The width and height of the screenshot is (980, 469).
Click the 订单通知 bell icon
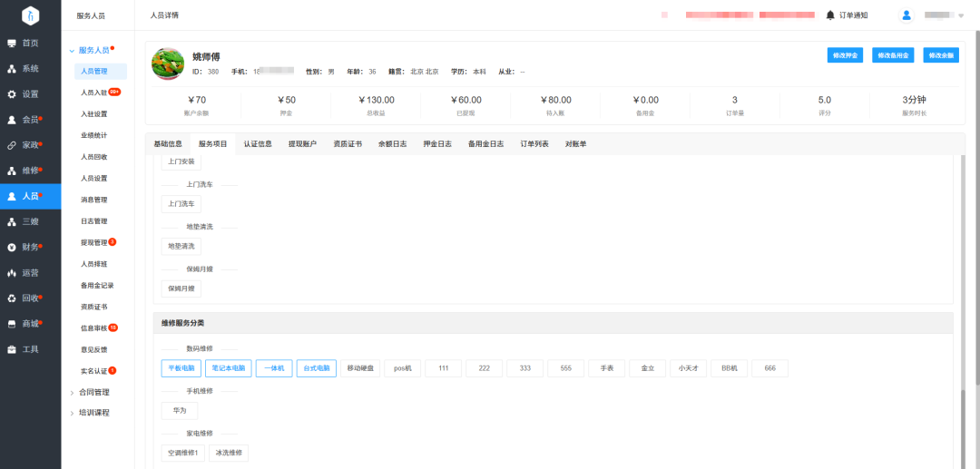click(830, 15)
